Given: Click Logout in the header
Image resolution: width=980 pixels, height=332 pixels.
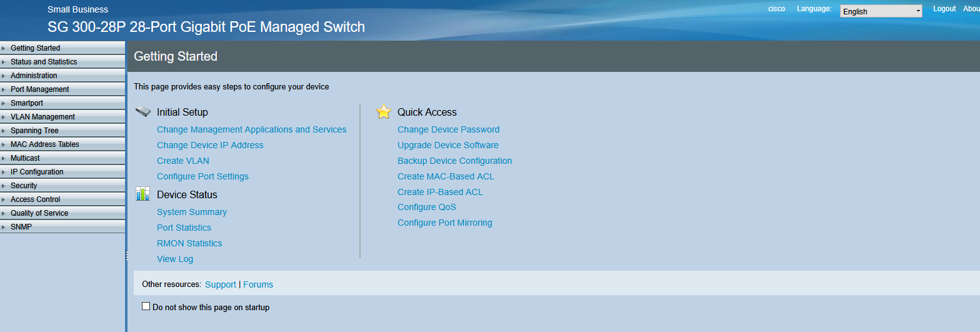Looking at the screenshot, I should (x=944, y=9).
